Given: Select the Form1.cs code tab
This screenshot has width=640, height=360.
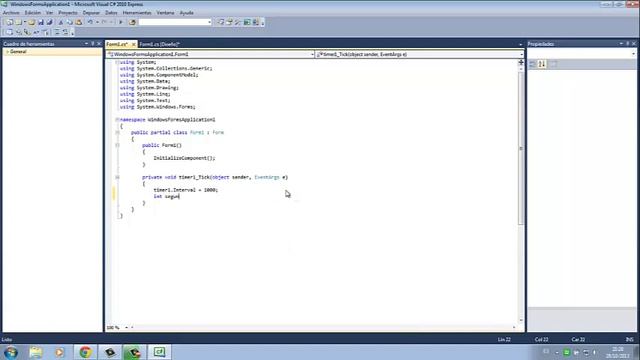Looking at the screenshot, I should click(x=117, y=44).
